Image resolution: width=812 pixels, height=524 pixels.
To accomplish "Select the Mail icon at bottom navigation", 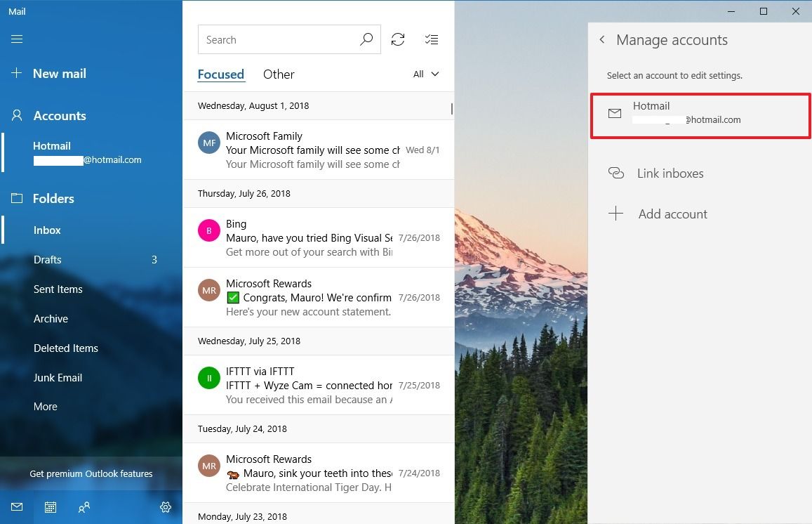I will click(x=17, y=506).
